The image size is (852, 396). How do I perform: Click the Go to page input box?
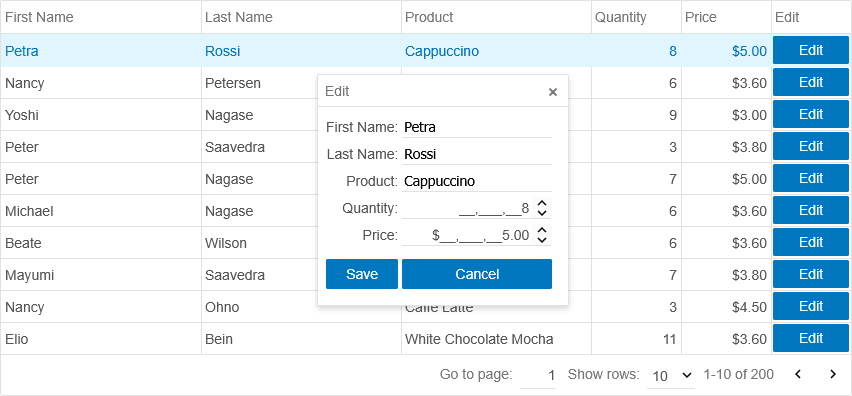[x=538, y=375]
